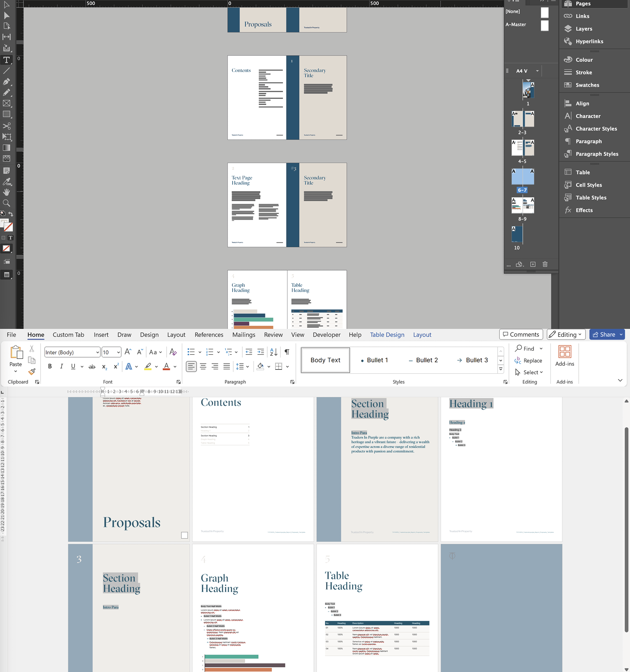This screenshot has height=672, width=630.
Task: Toggle Strikethrough formatting in Word
Action: 92,367
